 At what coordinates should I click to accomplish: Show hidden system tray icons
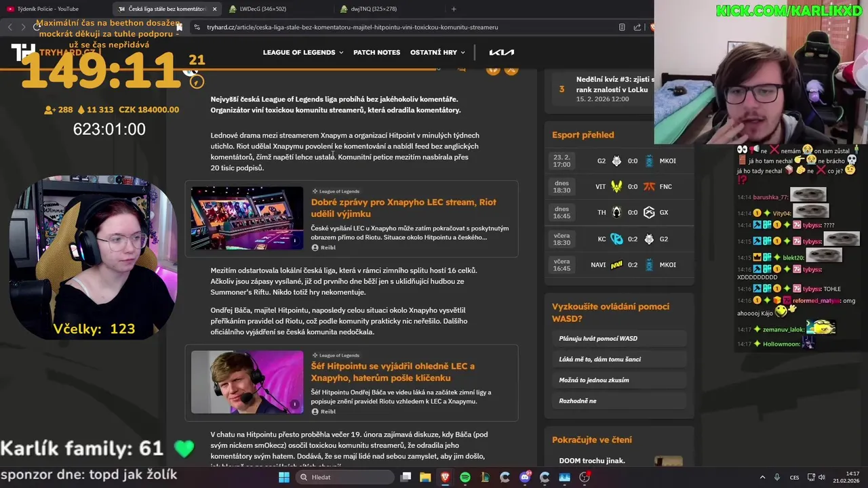click(762, 477)
